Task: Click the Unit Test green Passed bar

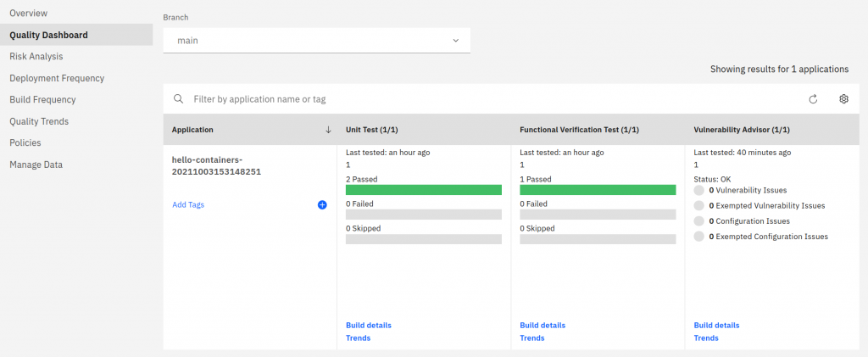Action: [x=424, y=190]
